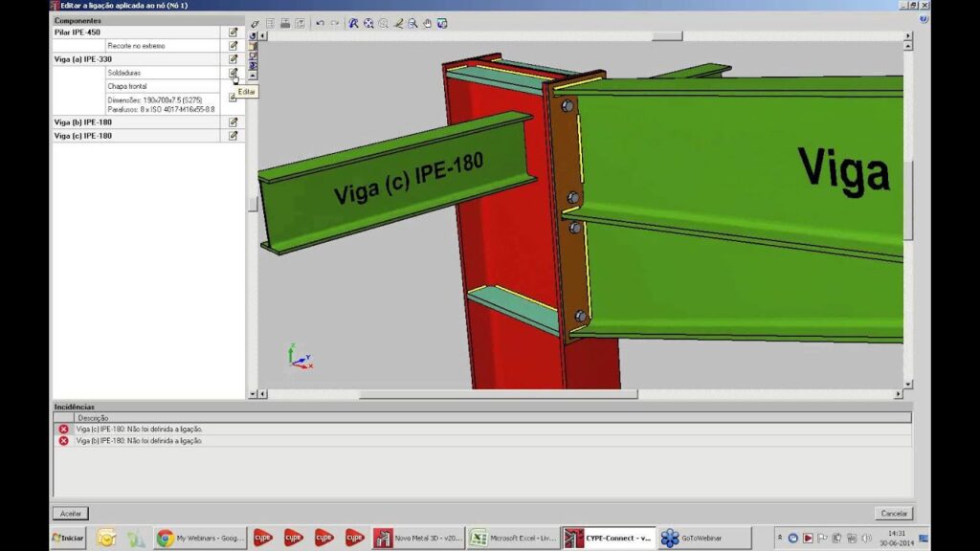The width and height of the screenshot is (980, 551).
Task: Click the print icon in the toolbar
Action: click(x=285, y=23)
